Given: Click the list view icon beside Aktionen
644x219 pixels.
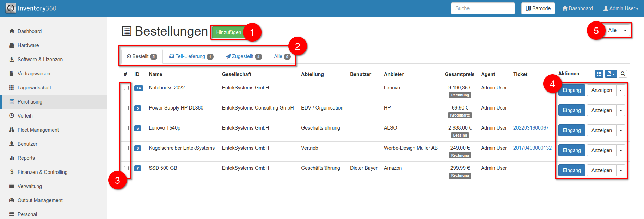Looking at the screenshot, I should point(599,74).
